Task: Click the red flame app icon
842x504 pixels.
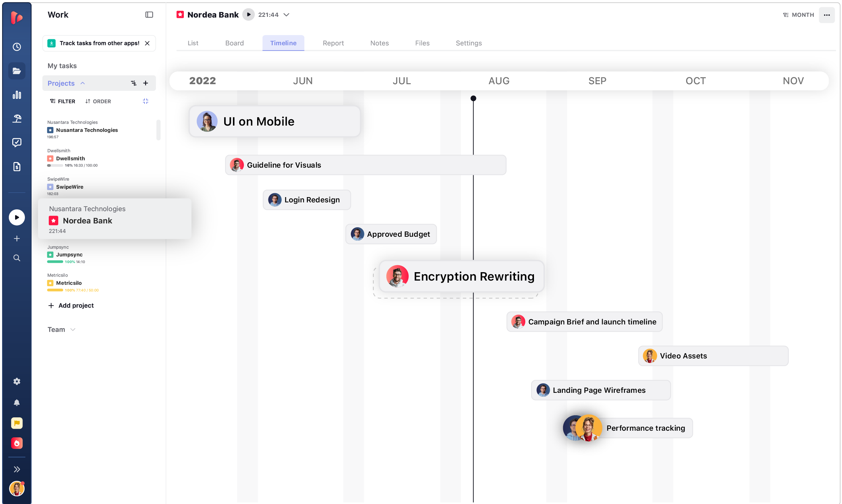Action: point(17,443)
